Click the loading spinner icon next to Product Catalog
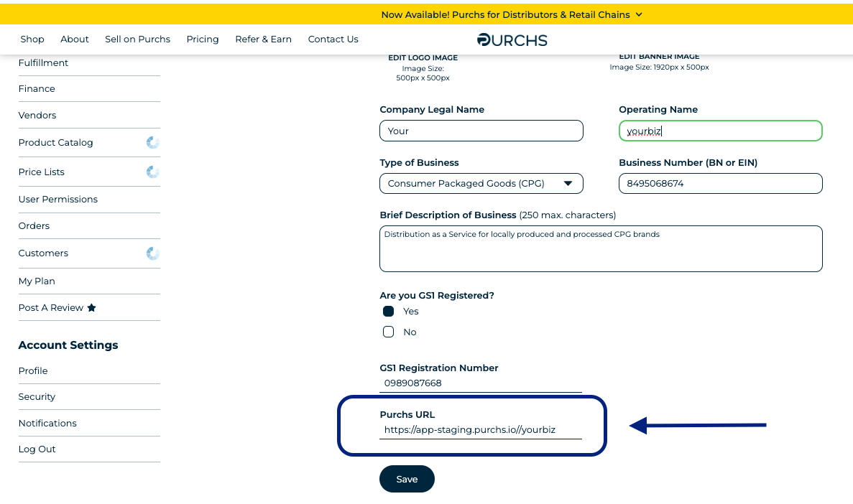This screenshot has height=504, width=853. pyautogui.click(x=152, y=142)
